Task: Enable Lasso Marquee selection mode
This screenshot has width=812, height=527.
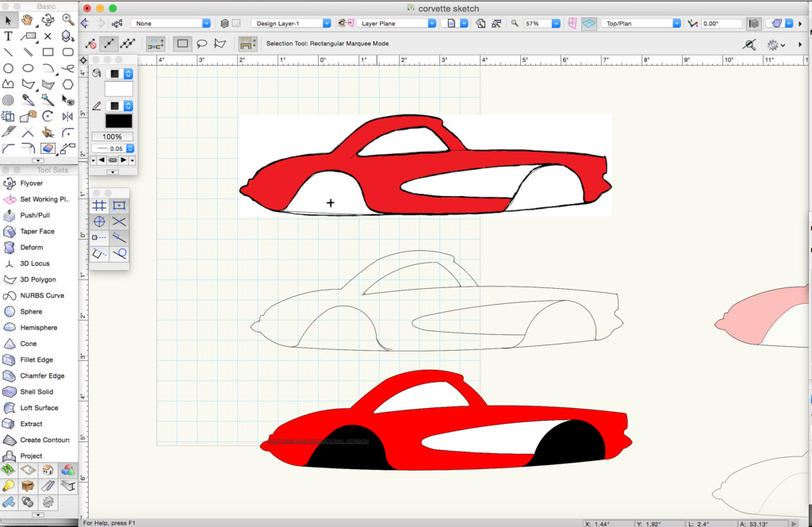Action: [201, 44]
